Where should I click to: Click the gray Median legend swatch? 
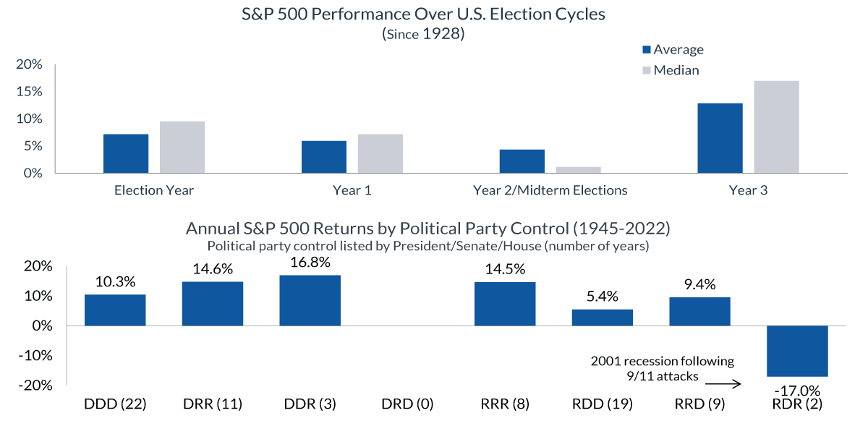coord(647,71)
